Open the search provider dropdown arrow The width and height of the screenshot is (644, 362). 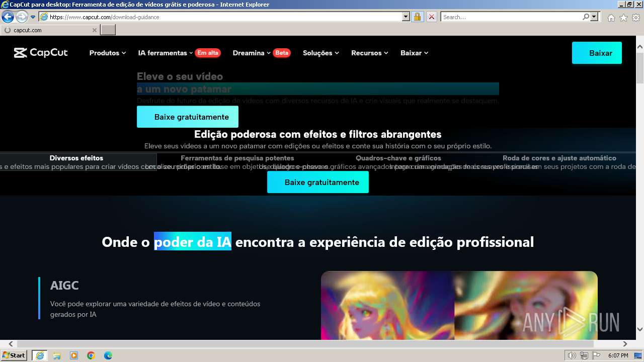[x=595, y=17]
